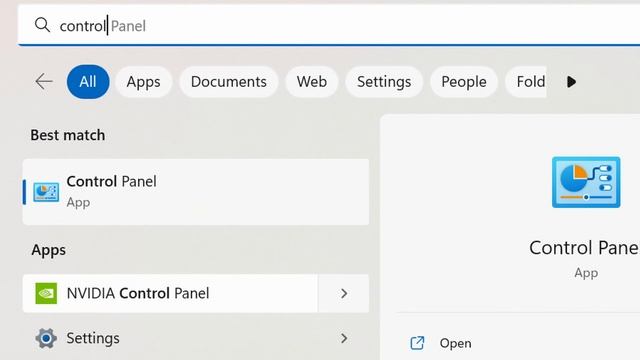Viewport: 640px width, 360px height.
Task: Go back with the left arrow
Action: [x=44, y=82]
